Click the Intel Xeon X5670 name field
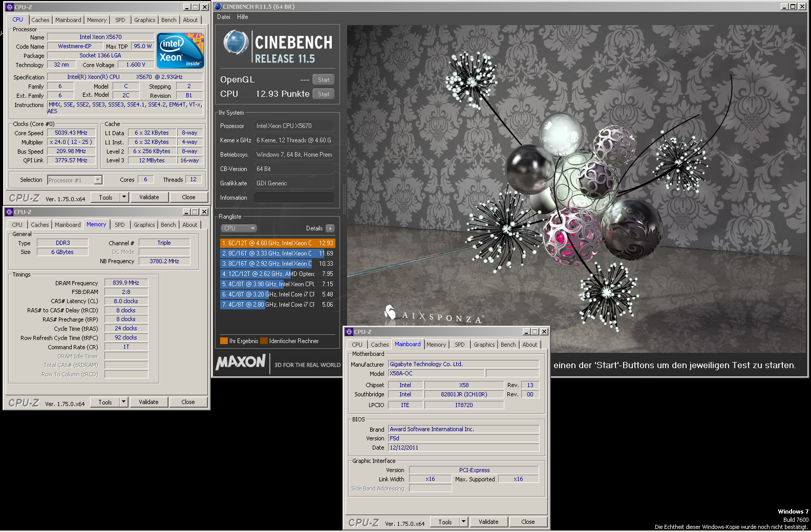The width and height of the screenshot is (811, 532). click(100, 37)
